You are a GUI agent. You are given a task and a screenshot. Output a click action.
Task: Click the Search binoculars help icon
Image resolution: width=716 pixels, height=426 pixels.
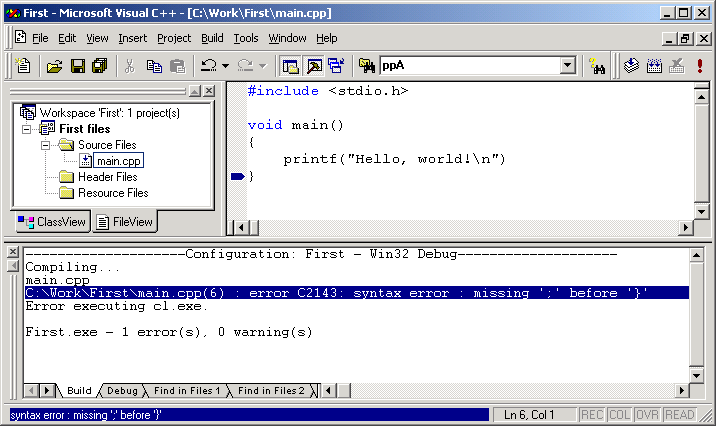596,66
